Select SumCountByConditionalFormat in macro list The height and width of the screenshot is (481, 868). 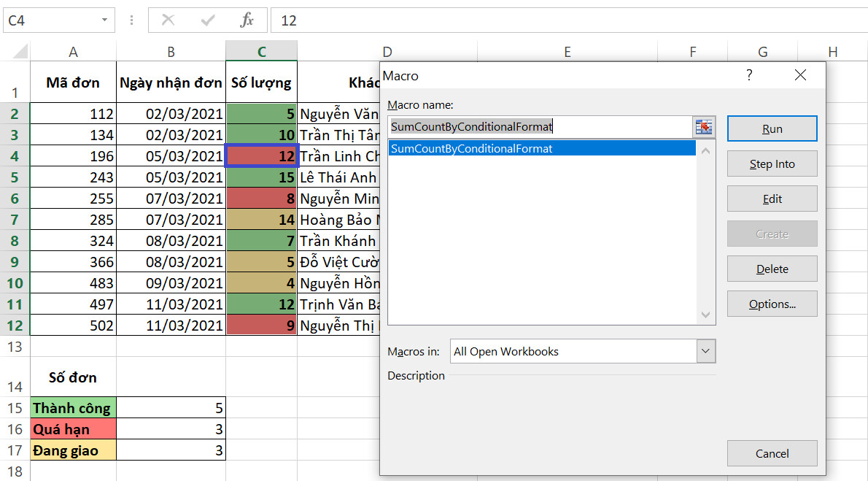542,148
